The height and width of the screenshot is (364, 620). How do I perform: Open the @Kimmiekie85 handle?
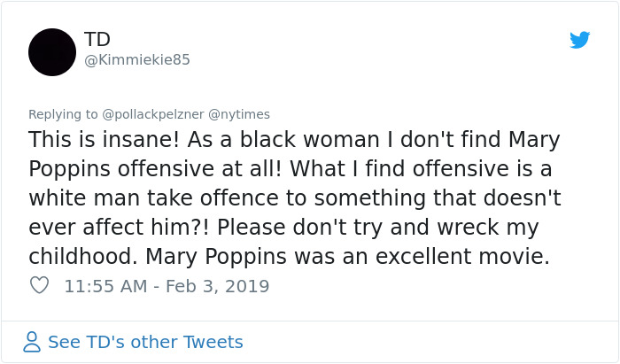[x=136, y=60]
